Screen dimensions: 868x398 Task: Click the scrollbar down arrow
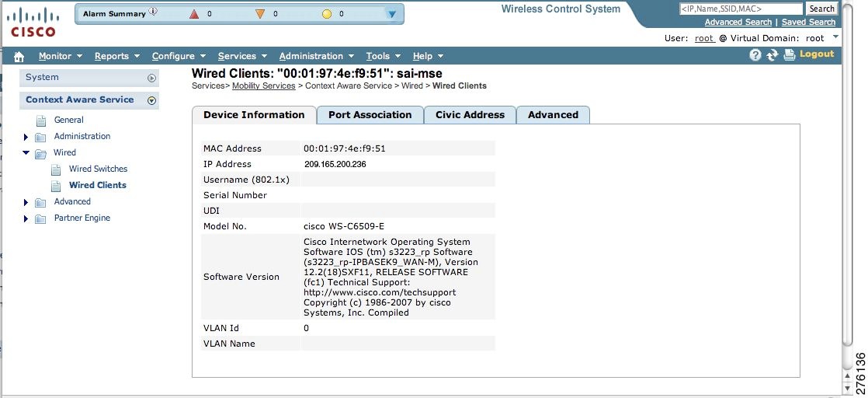pos(848,389)
